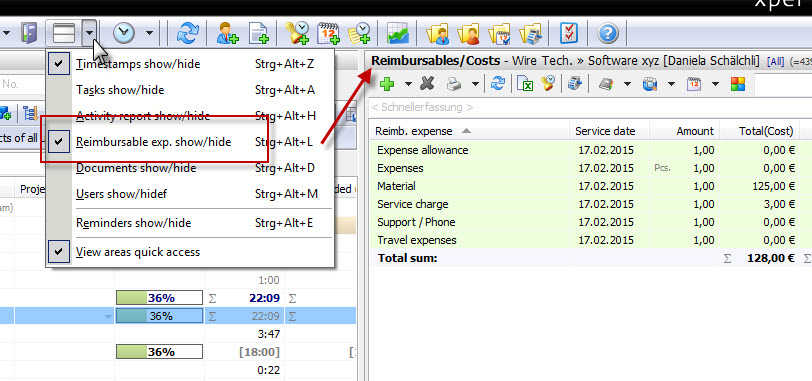Toggle Reimbursable exp. show/hide
Screen dimensions: 812x381
(190, 142)
